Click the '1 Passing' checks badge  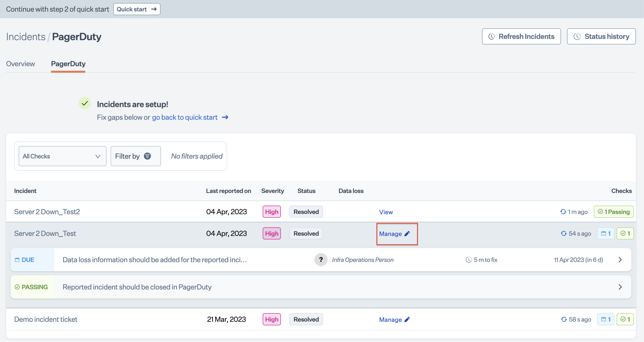point(613,212)
